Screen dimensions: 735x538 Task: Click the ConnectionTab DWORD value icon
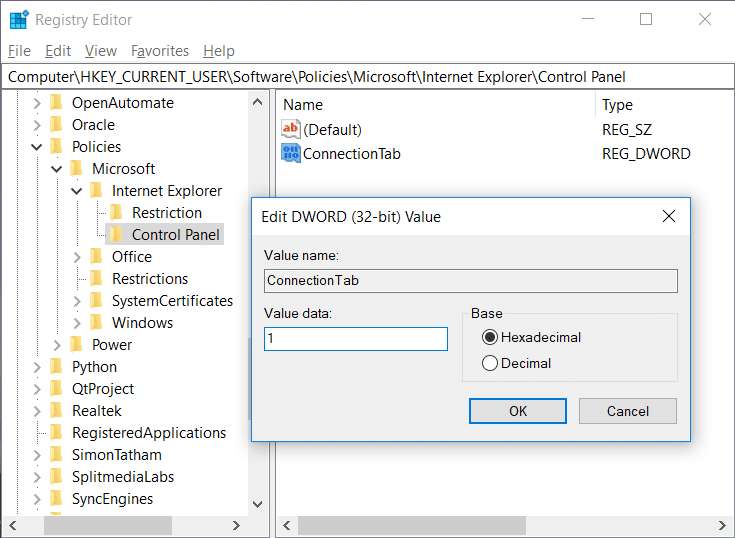click(291, 153)
